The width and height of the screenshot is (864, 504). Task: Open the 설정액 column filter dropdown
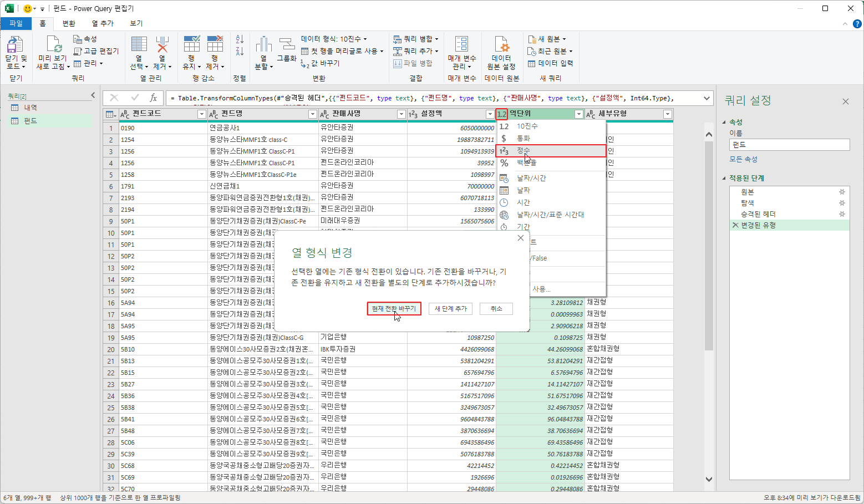pos(490,114)
